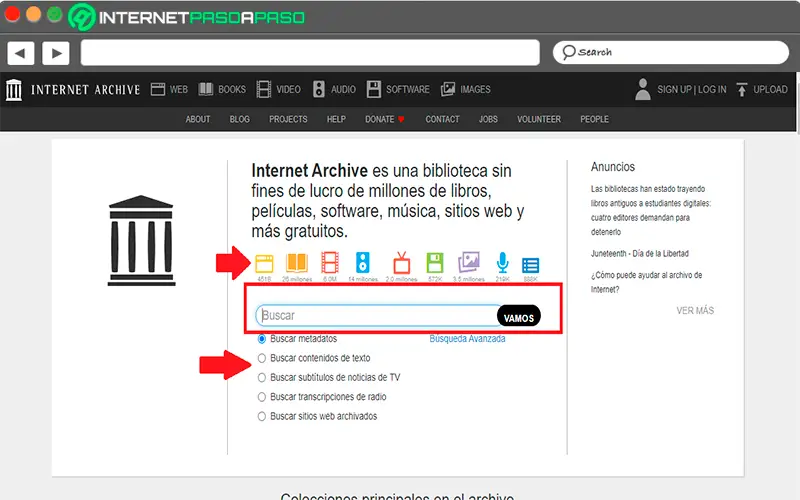
Task: Click the InternetPasoaPaso logo
Action: coord(186,17)
